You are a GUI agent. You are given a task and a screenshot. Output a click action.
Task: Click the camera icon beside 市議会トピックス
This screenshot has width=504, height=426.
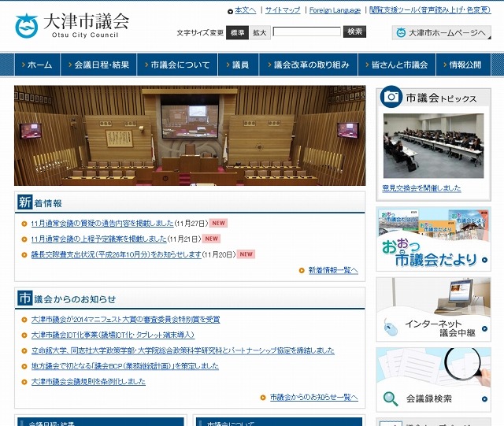pos(391,98)
